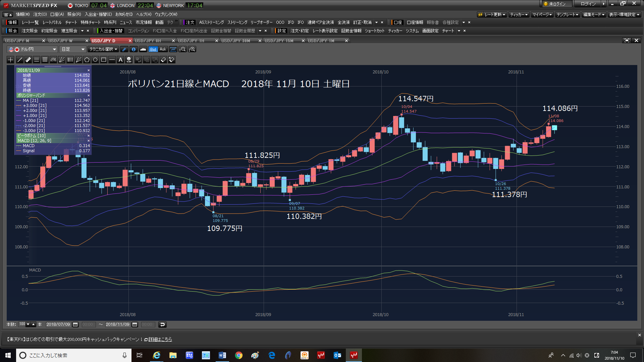Click the candlestick display toggle icon
Image resolution: width=644 pixels, height=362 pixels.
tap(173, 49)
